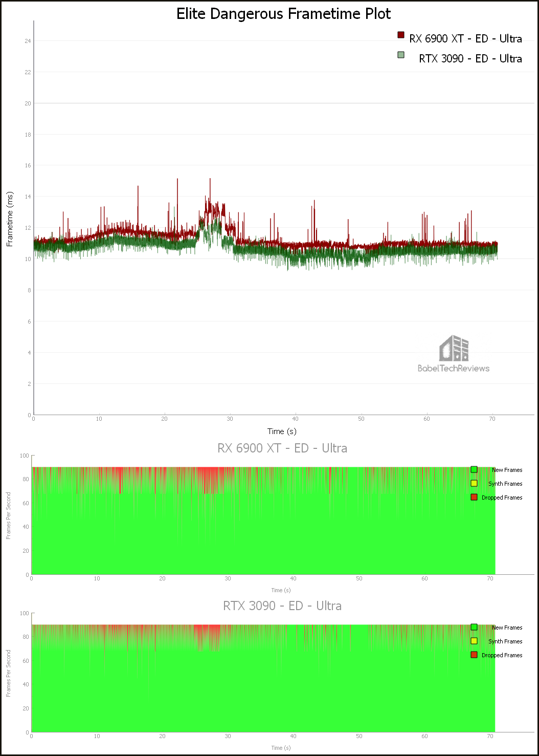
Task: Click the '100' tick on the RTX 3090 chart axis
Action: (x=25, y=613)
